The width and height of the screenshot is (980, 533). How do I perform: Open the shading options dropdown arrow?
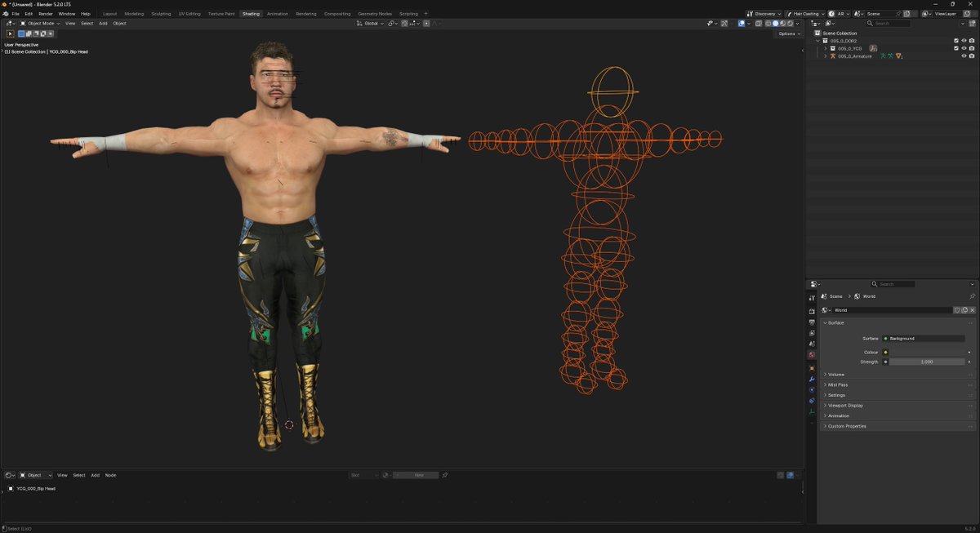[799, 24]
